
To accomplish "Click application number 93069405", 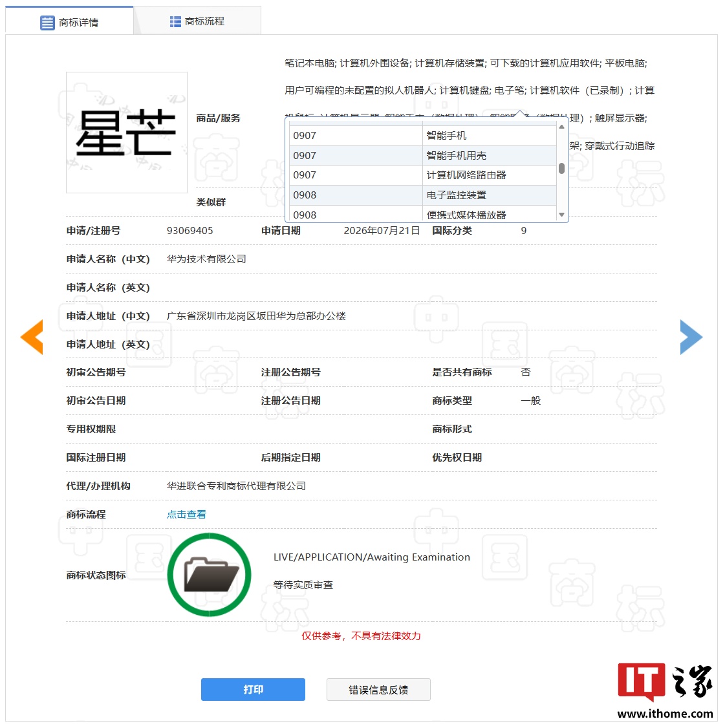I will click(x=190, y=231).
